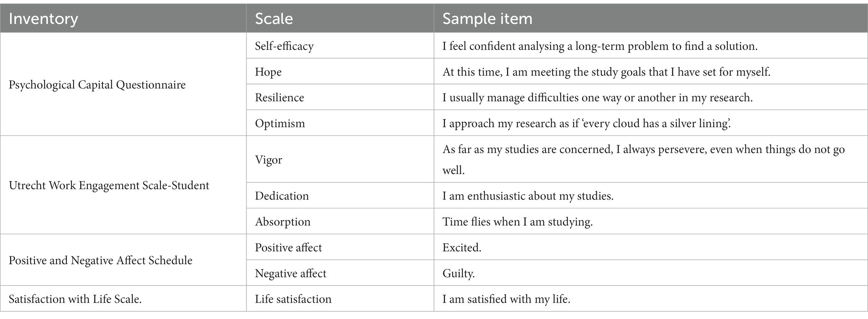Click the Negative affect cell
This screenshot has height=319, width=868.
(x=340, y=273)
